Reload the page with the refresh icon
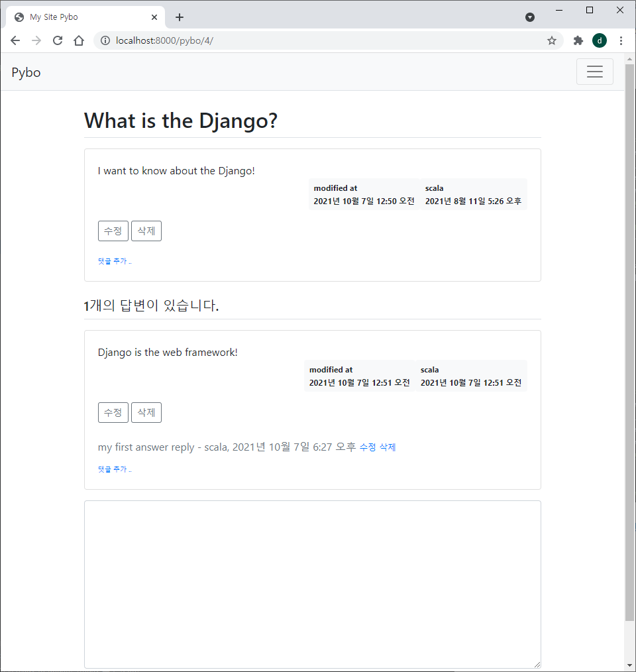The height and width of the screenshot is (672, 636). pos(58,40)
